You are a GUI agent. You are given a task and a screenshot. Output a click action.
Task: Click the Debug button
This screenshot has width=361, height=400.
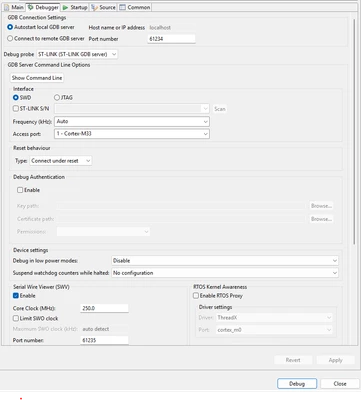click(297, 384)
